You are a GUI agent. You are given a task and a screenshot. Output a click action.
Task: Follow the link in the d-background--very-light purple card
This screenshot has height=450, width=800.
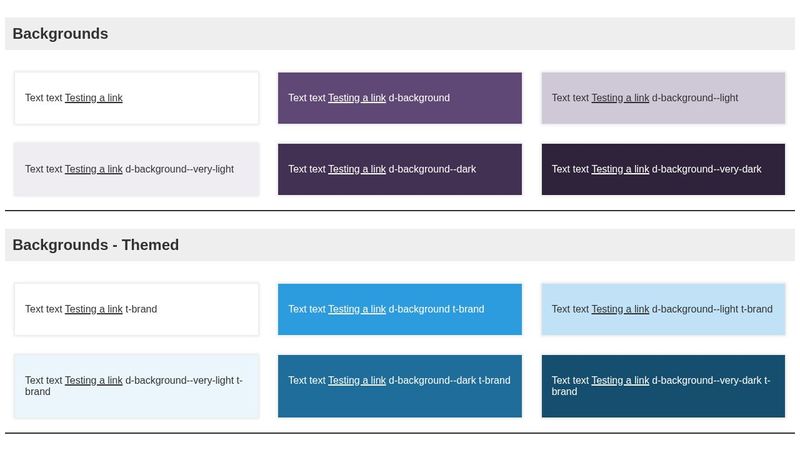pos(94,169)
